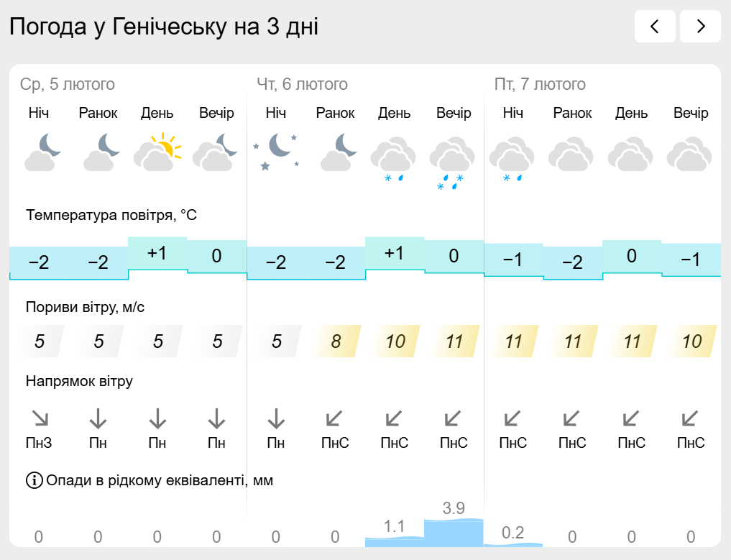Select the wind gust value 8 cell
731x560 pixels.
tap(336, 341)
